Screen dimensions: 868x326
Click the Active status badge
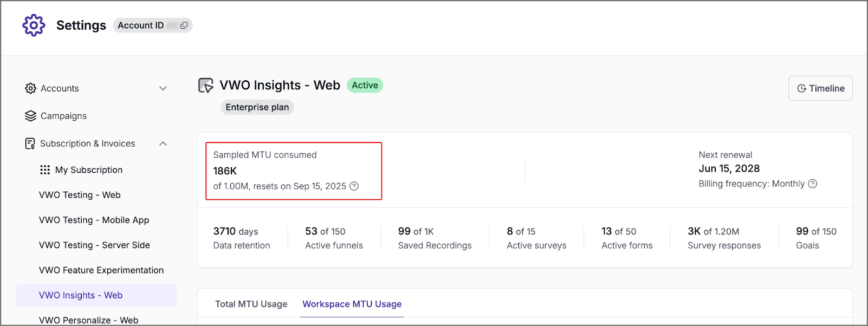365,85
